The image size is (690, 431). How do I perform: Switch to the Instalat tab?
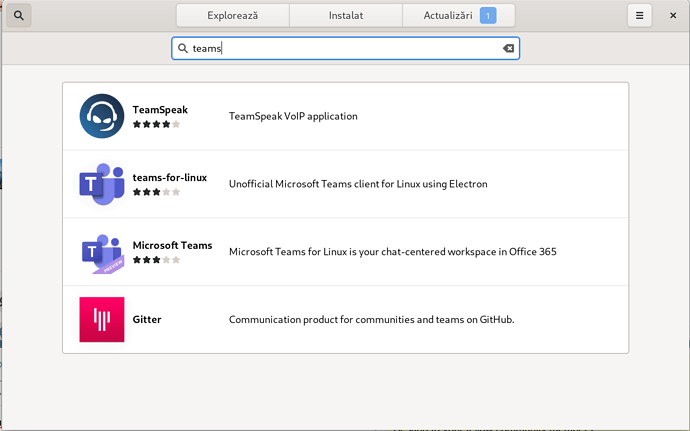346,15
